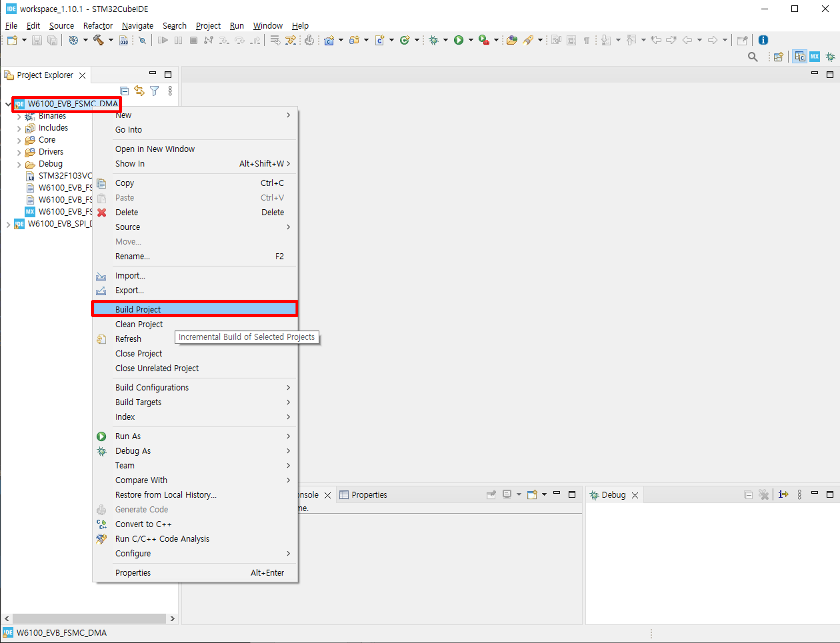The image size is (840, 643).
Task: Open the Project menu in menu bar
Action: click(208, 26)
